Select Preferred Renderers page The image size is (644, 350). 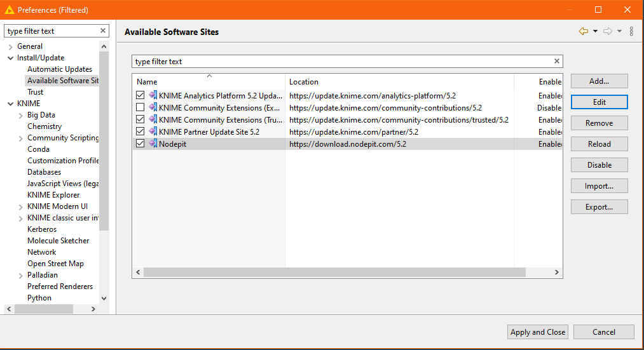click(60, 286)
